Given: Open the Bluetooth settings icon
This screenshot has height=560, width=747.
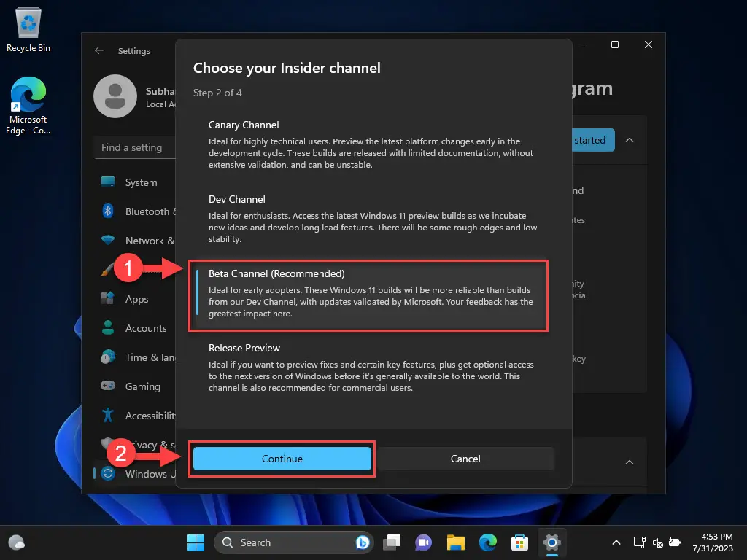Looking at the screenshot, I should [x=108, y=211].
